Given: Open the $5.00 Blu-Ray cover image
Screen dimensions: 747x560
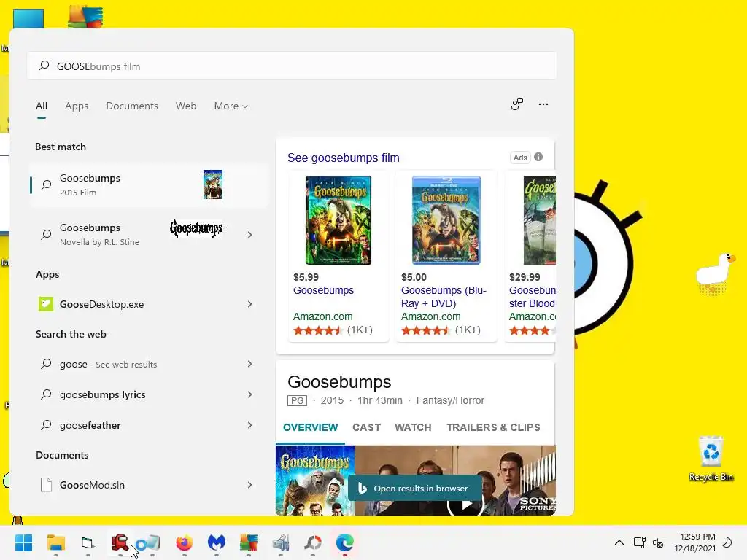Looking at the screenshot, I should tap(446, 220).
